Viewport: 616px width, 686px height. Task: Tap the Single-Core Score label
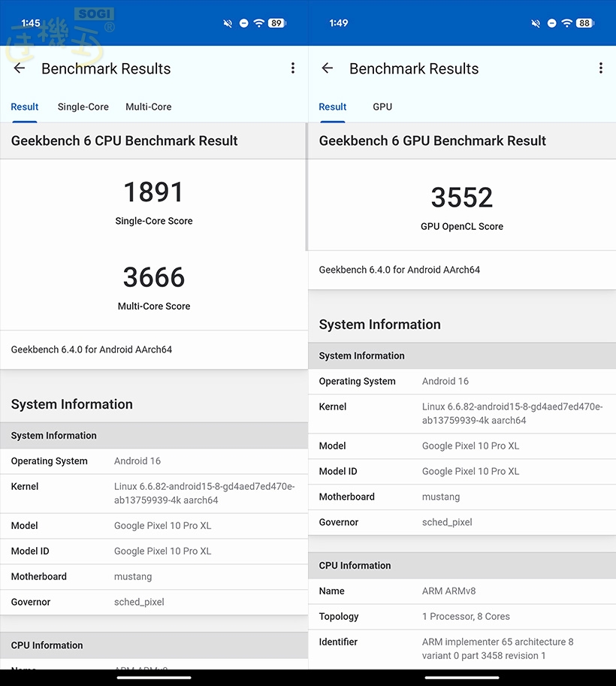153,221
